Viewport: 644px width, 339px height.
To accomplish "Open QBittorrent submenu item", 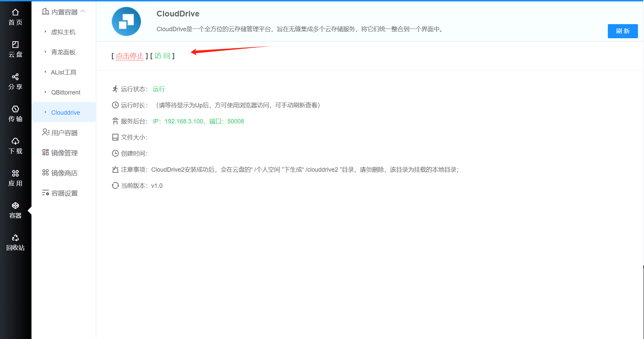I will (x=66, y=92).
